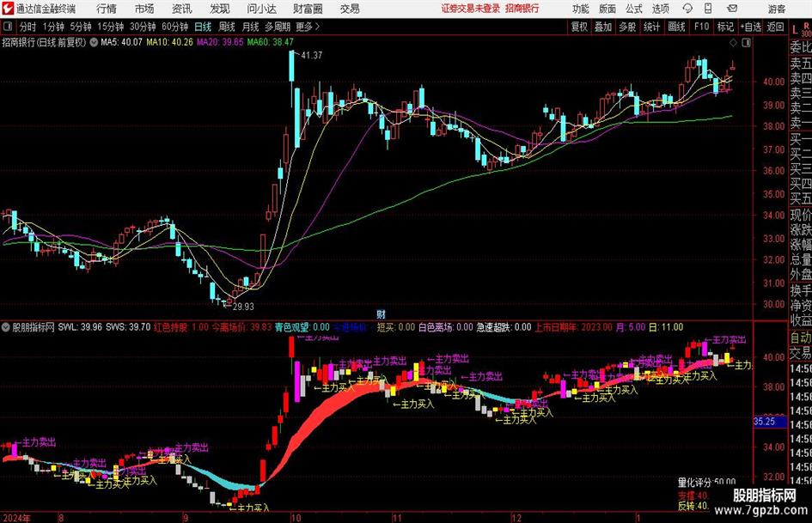Toggle the right info panel icon

click(x=746, y=43)
